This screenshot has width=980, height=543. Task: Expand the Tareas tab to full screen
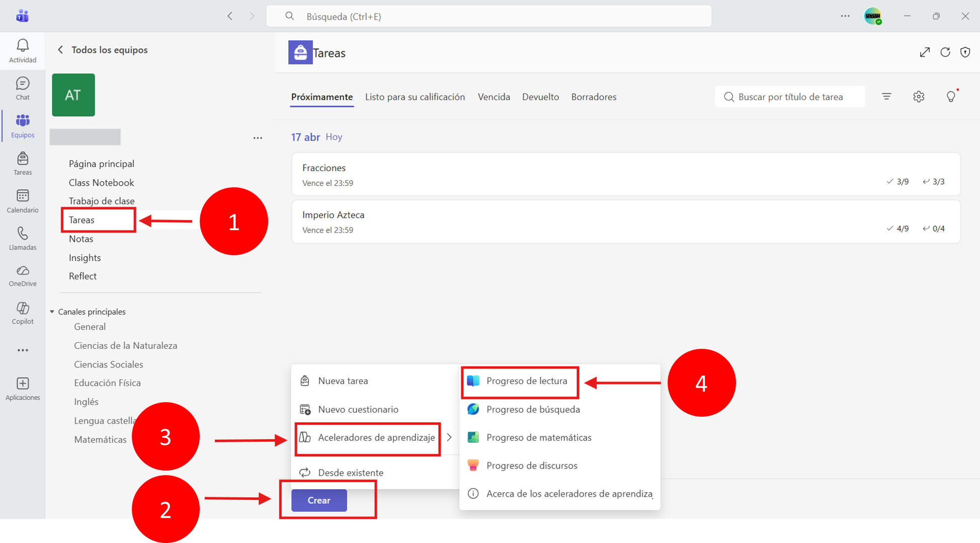point(925,52)
